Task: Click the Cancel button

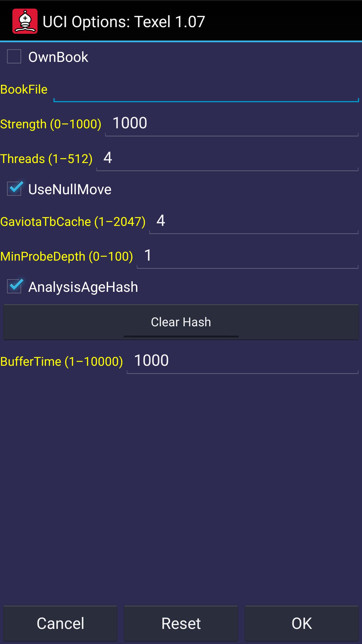Action: point(60,623)
